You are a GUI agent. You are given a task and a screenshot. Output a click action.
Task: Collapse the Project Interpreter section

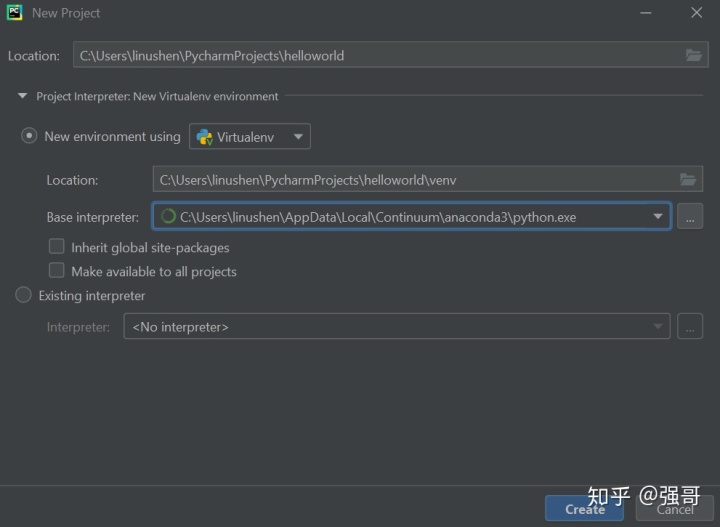coord(22,96)
